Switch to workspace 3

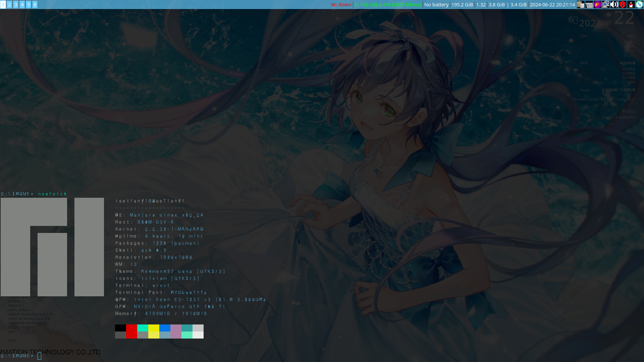[x=16, y=4]
